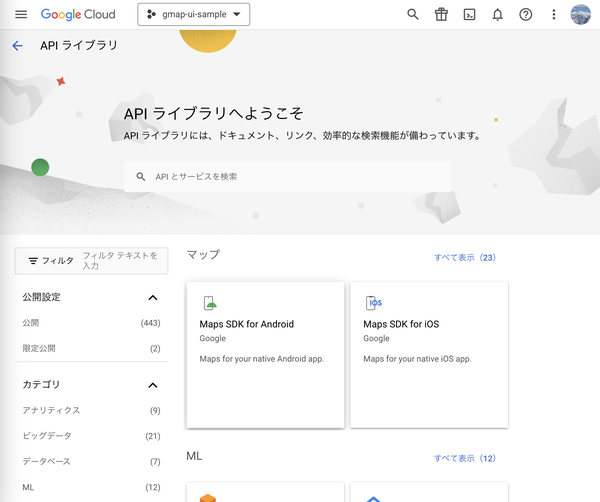Click the マップ section heading
Screen dimensions: 600x502
[x=203, y=255]
